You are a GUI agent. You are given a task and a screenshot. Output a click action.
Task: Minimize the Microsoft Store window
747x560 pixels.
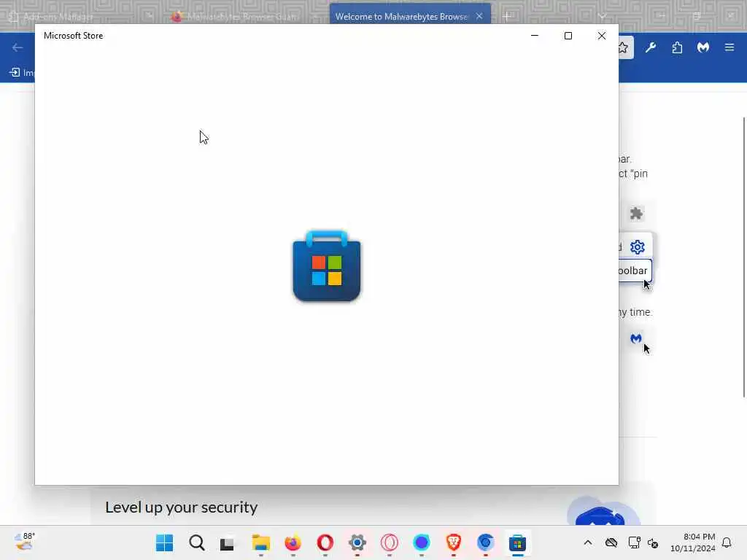coord(535,36)
